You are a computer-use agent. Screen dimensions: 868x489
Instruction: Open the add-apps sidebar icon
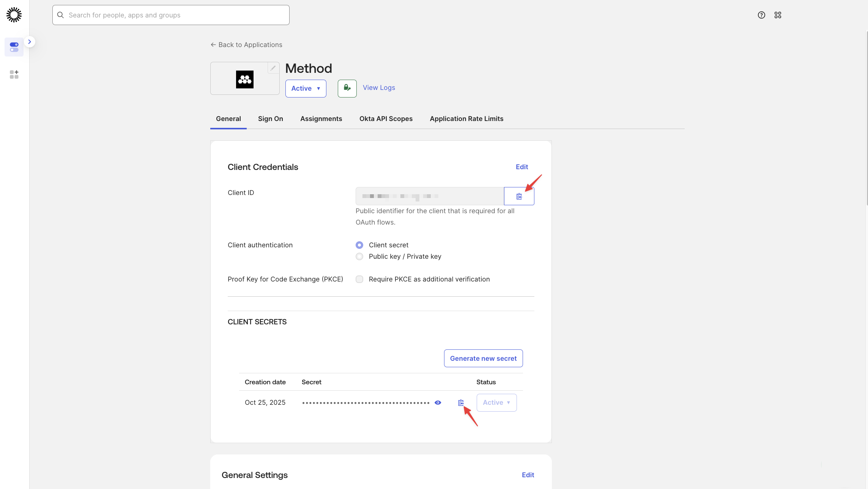point(14,74)
